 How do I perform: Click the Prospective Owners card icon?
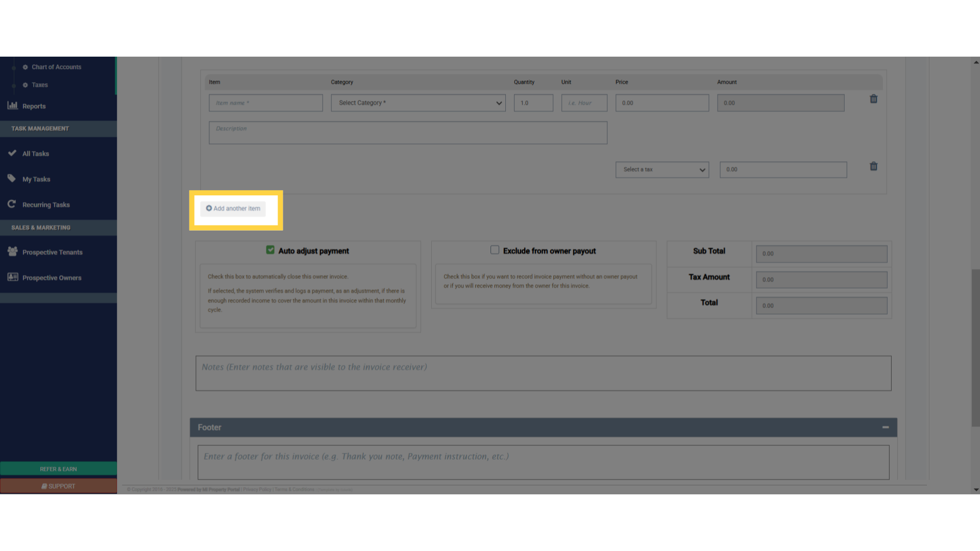(x=12, y=277)
